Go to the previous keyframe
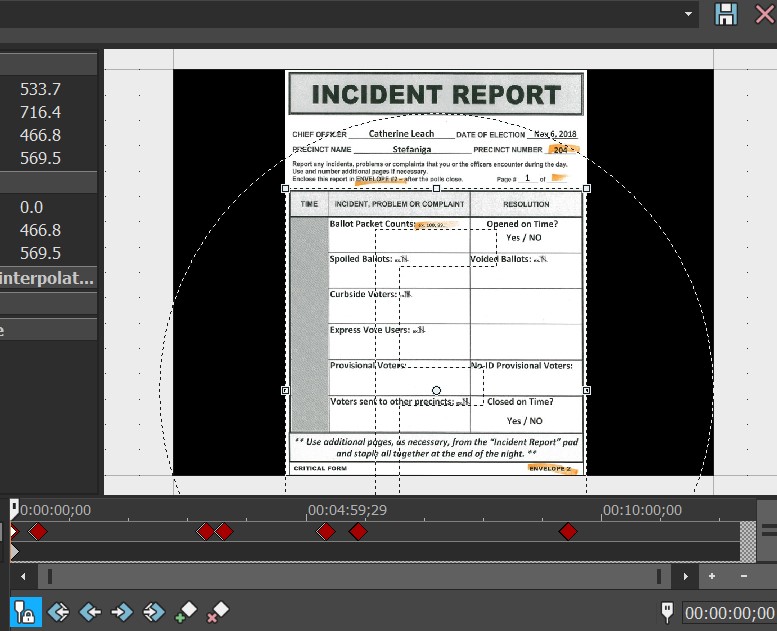This screenshot has width=777, height=631. click(x=90, y=612)
